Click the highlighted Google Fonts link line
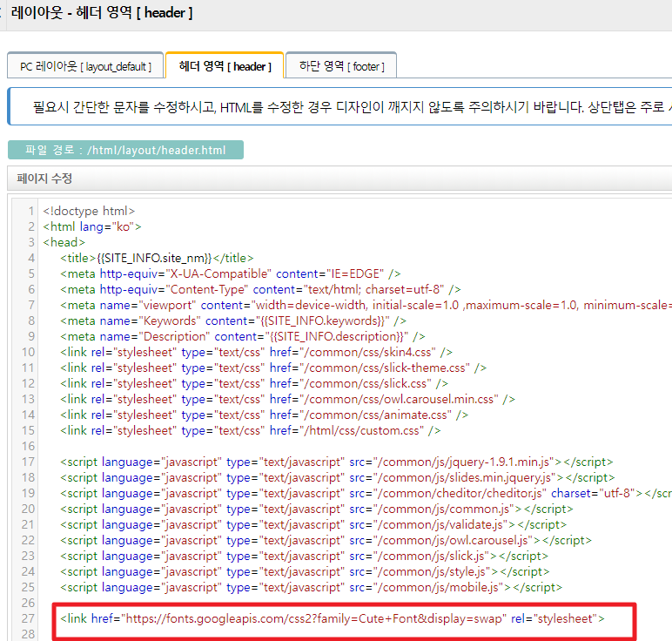 pos(332,618)
